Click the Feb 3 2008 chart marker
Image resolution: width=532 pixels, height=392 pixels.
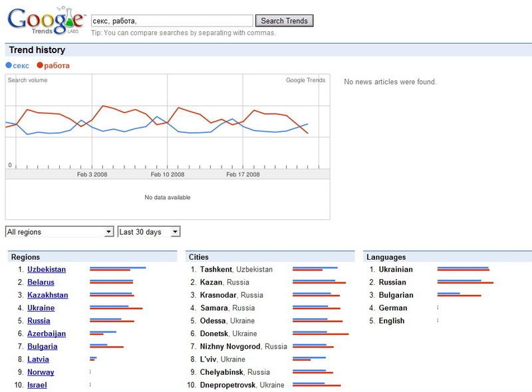coord(92,174)
